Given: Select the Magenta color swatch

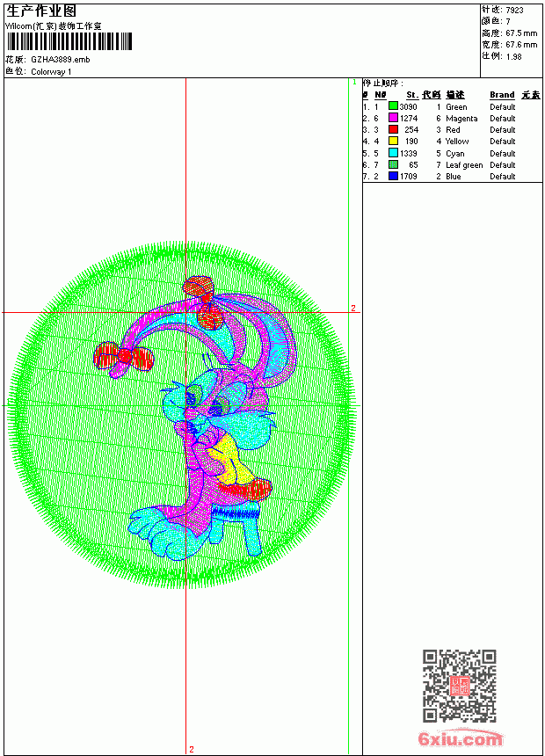Looking at the screenshot, I should tap(393, 118).
